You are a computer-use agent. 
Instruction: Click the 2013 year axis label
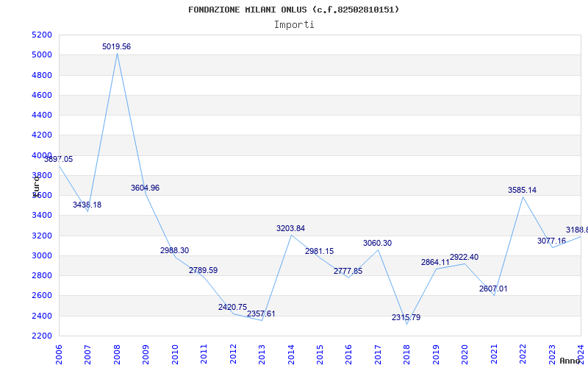262,355
